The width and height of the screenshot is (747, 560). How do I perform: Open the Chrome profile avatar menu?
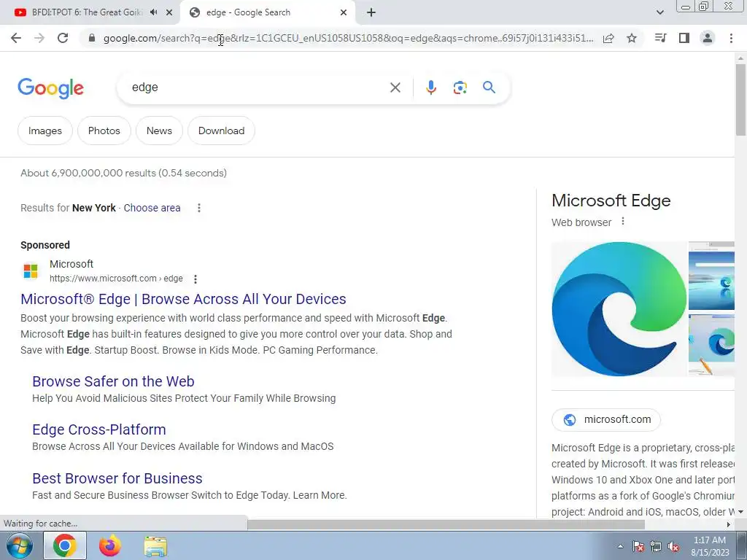[x=708, y=38]
